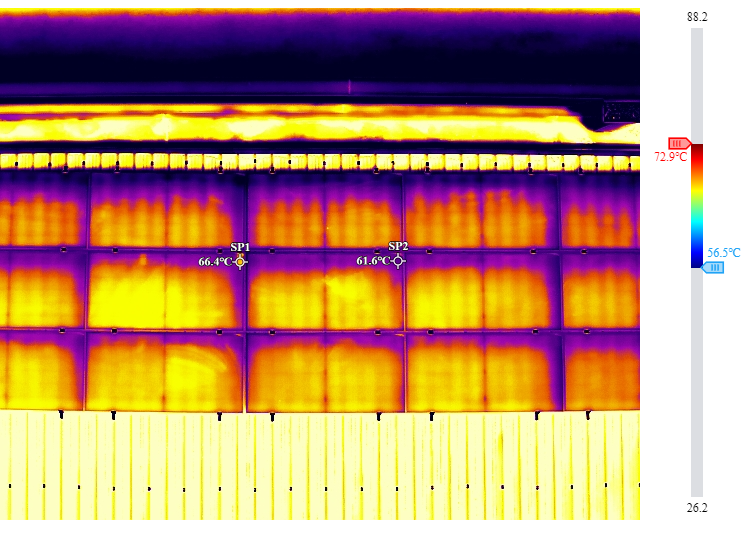Click the gray scale track below the palette
This screenshot has width=741, height=555.
pos(697,382)
